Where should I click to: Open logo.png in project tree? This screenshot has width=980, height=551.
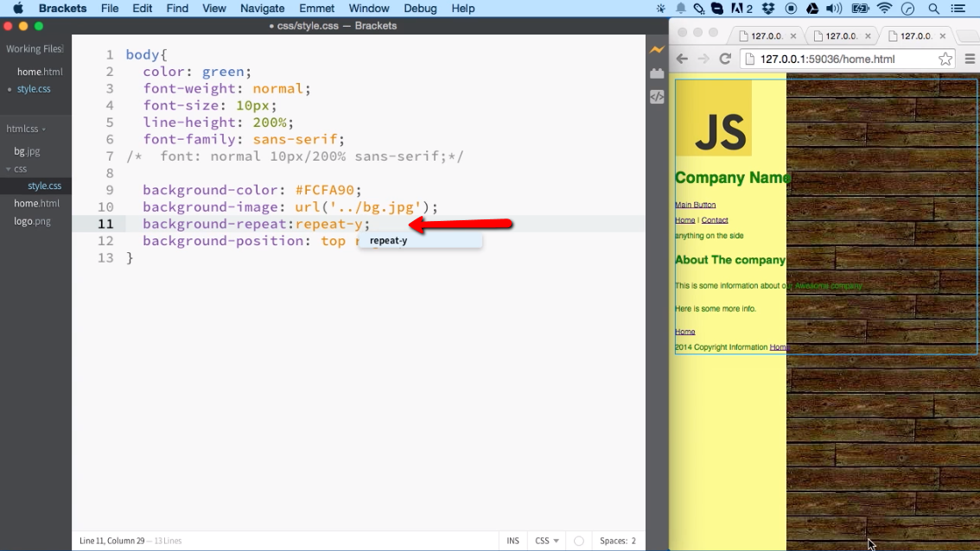tap(32, 221)
